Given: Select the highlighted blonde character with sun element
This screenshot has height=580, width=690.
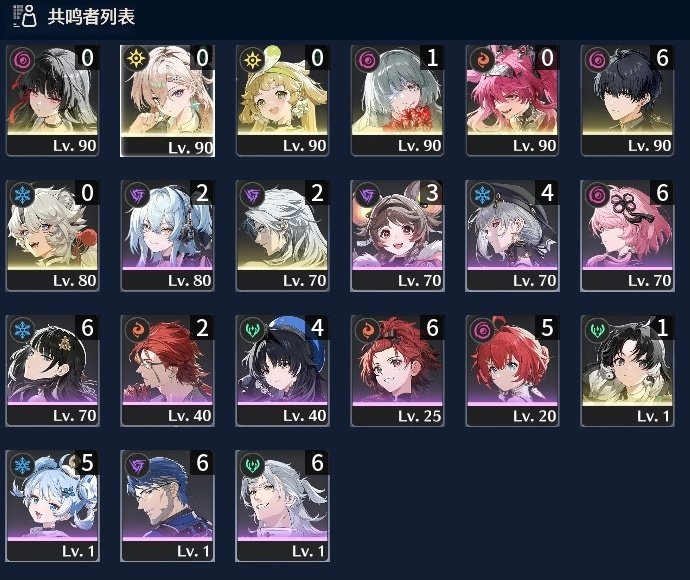Looking at the screenshot, I should [167, 100].
